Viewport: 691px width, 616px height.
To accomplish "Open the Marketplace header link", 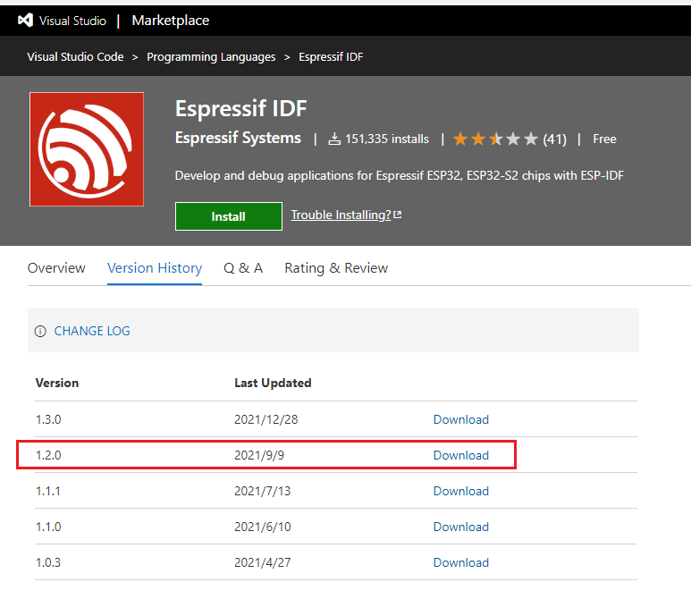I will 171,21.
